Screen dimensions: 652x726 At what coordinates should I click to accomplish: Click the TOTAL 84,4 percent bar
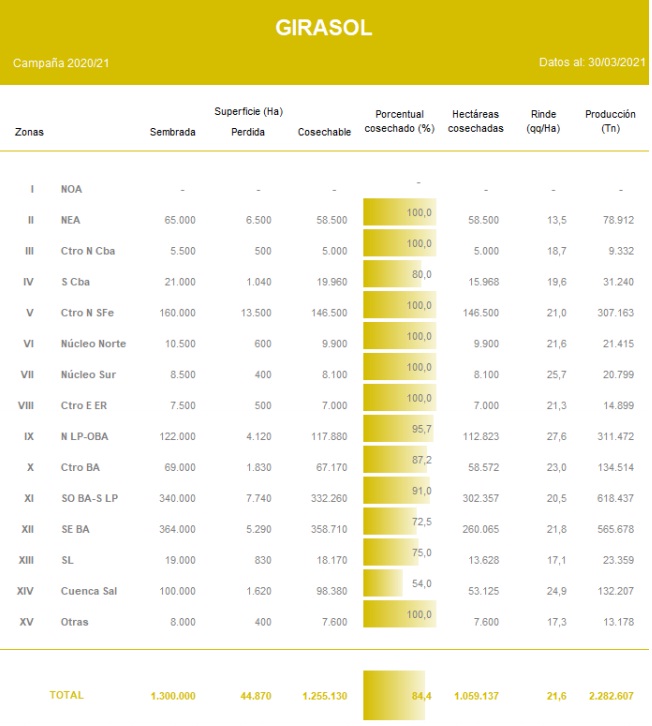pyautogui.click(x=394, y=695)
